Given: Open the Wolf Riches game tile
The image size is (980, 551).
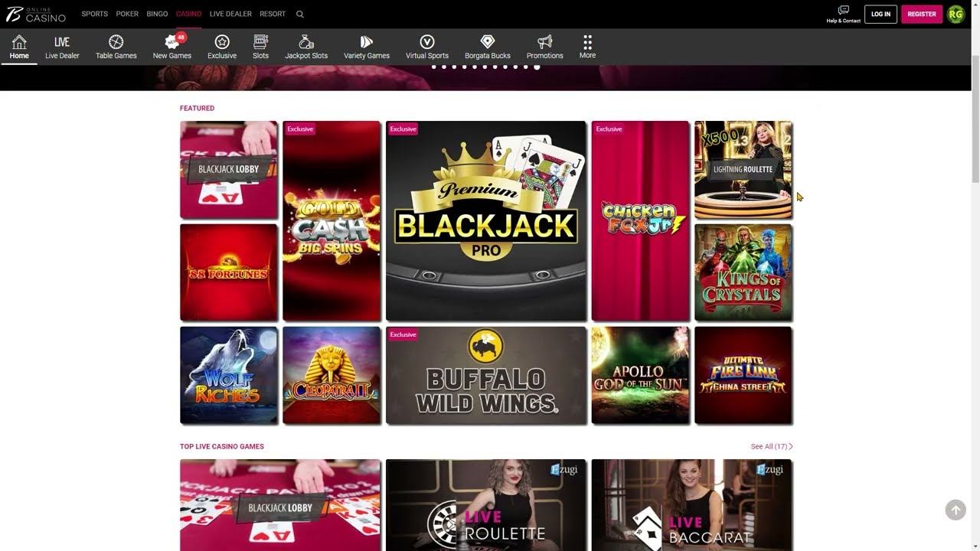Looking at the screenshot, I should [229, 375].
